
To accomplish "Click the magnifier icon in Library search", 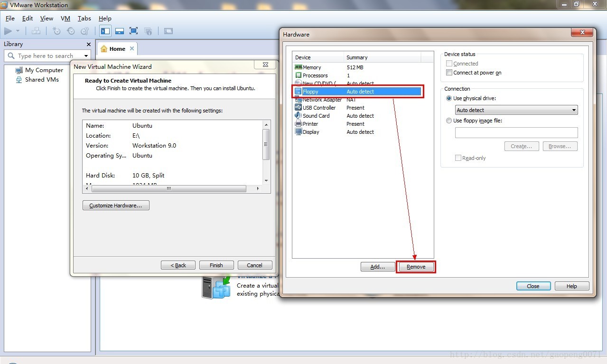I will coord(11,56).
